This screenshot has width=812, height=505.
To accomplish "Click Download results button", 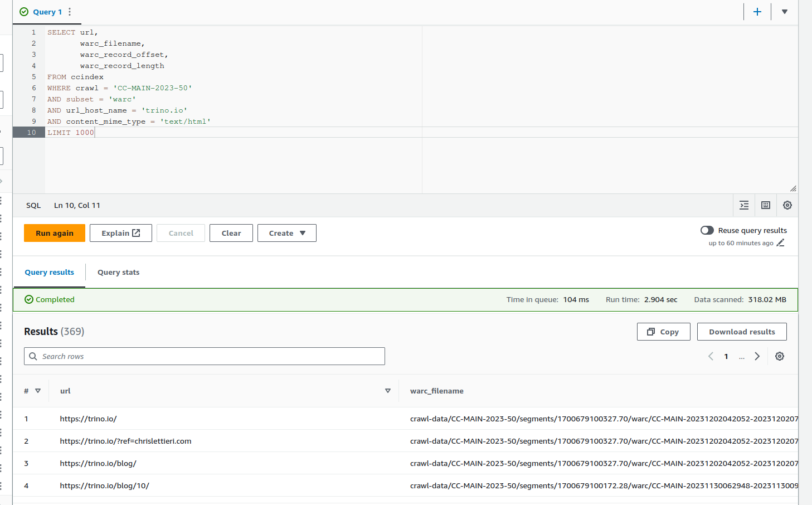I will pyautogui.click(x=742, y=332).
